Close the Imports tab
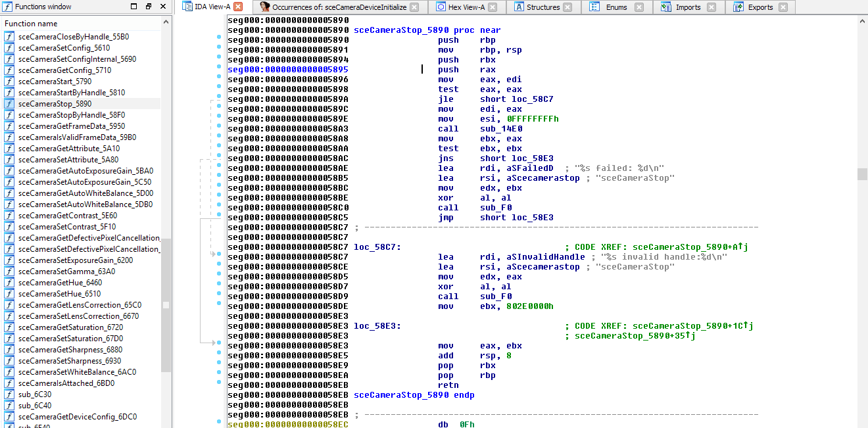 pos(711,7)
